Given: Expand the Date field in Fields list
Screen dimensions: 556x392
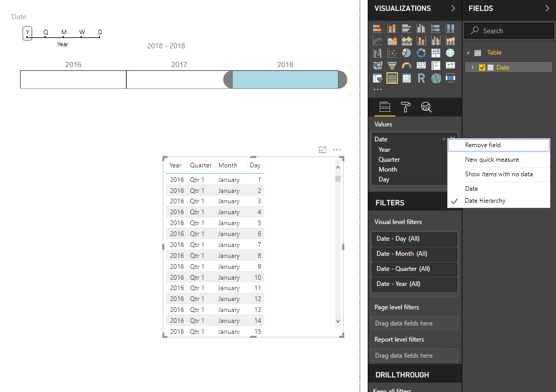Looking at the screenshot, I should (473, 68).
